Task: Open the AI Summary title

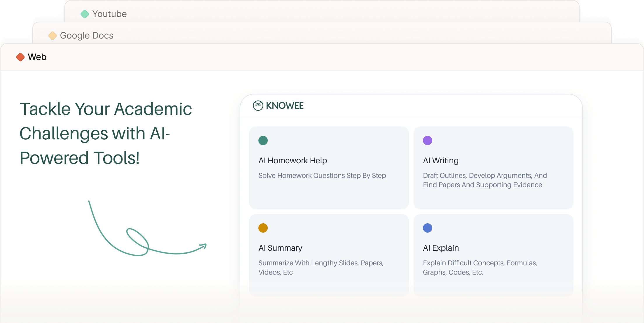Action: click(x=280, y=248)
